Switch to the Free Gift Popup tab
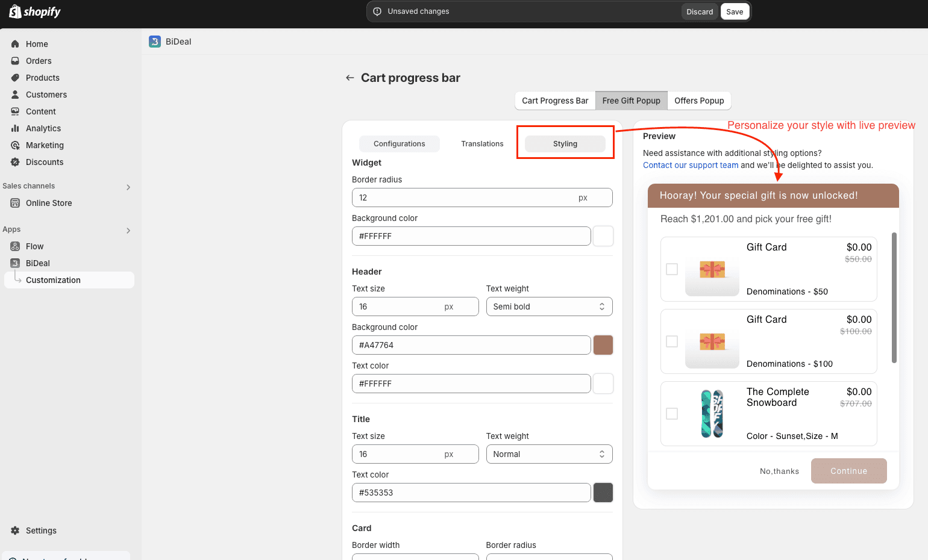 click(x=631, y=101)
